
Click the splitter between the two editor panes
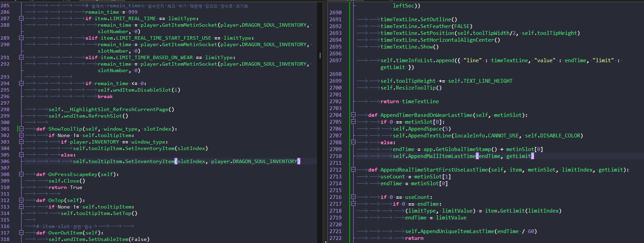pos(325,122)
